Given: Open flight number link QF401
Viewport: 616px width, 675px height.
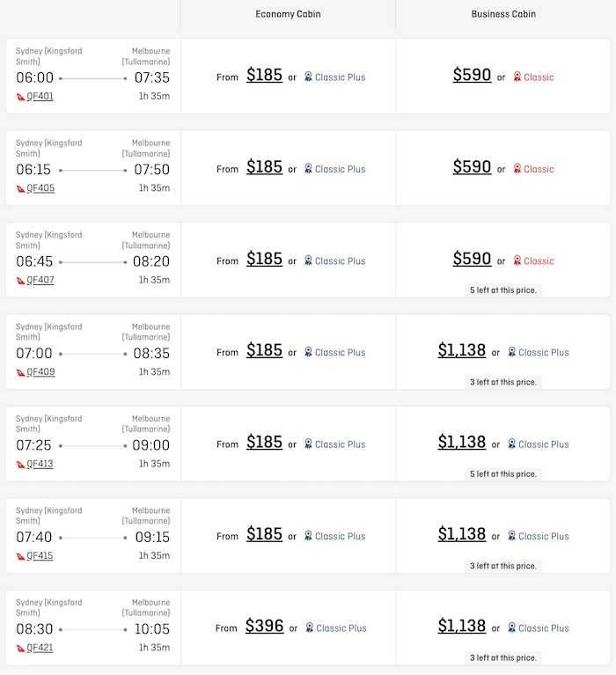Looking at the screenshot, I should click(x=40, y=96).
